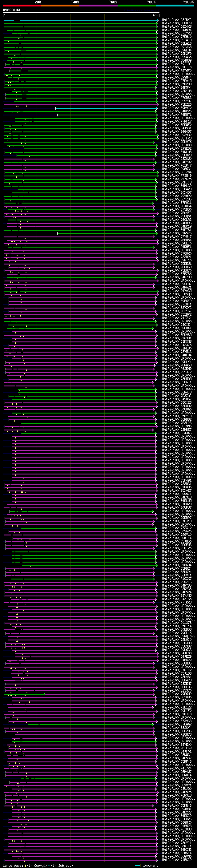The width and height of the screenshot is (197, 868).
Task: Select UniRef100_A7P045 entry
Action: point(177,81)
